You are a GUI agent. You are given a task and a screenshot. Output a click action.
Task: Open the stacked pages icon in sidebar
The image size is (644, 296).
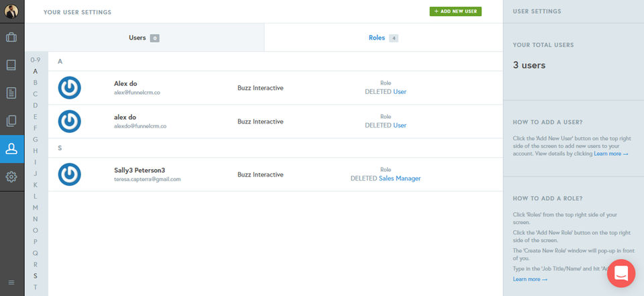(12, 121)
